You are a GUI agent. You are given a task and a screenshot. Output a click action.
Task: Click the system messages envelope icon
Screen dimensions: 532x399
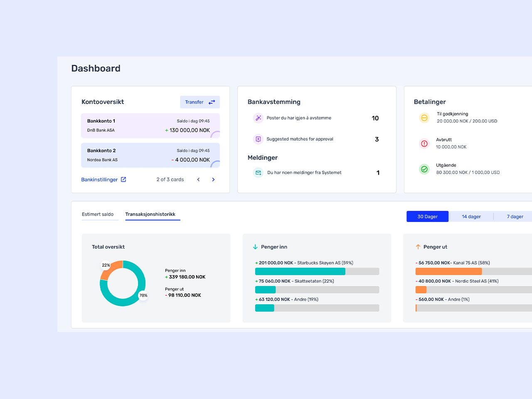point(258,172)
